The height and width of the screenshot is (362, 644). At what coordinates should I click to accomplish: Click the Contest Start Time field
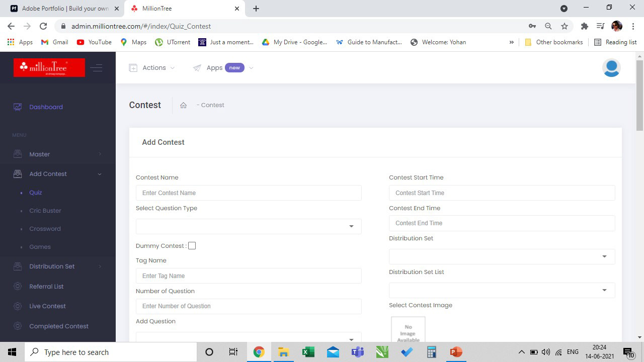[x=502, y=193]
